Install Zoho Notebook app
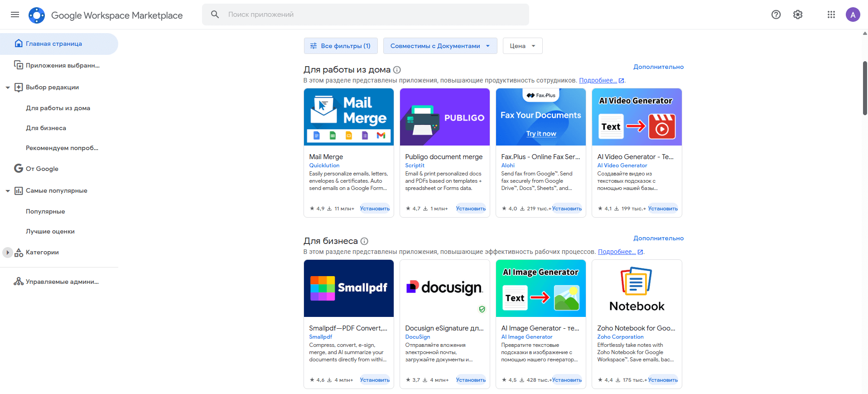The height and width of the screenshot is (394, 868). click(663, 380)
